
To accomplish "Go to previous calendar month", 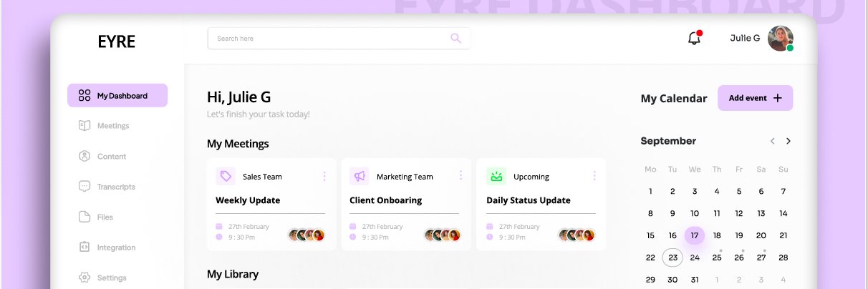I will click(772, 141).
